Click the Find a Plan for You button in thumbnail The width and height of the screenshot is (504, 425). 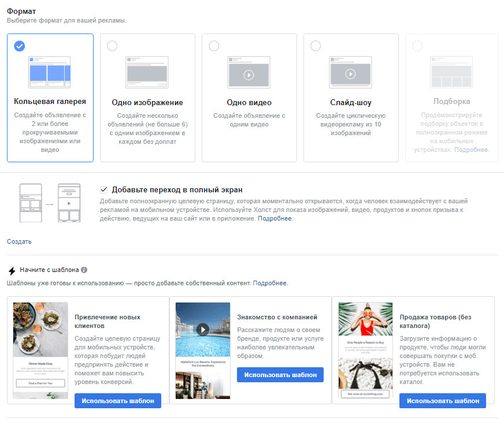click(x=40, y=383)
